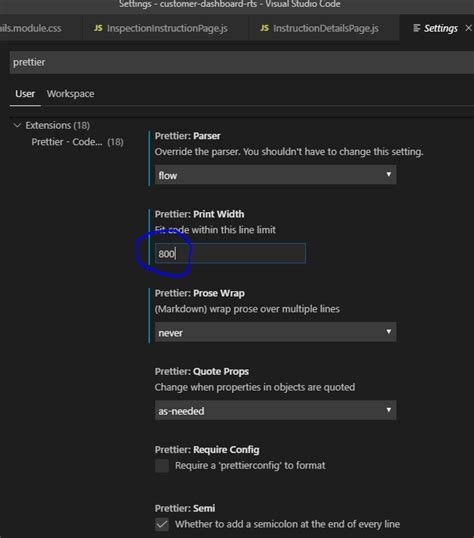The image size is (474, 538).
Task: Select the Prettier - Code formatter tree entry
Action: point(77,142)
